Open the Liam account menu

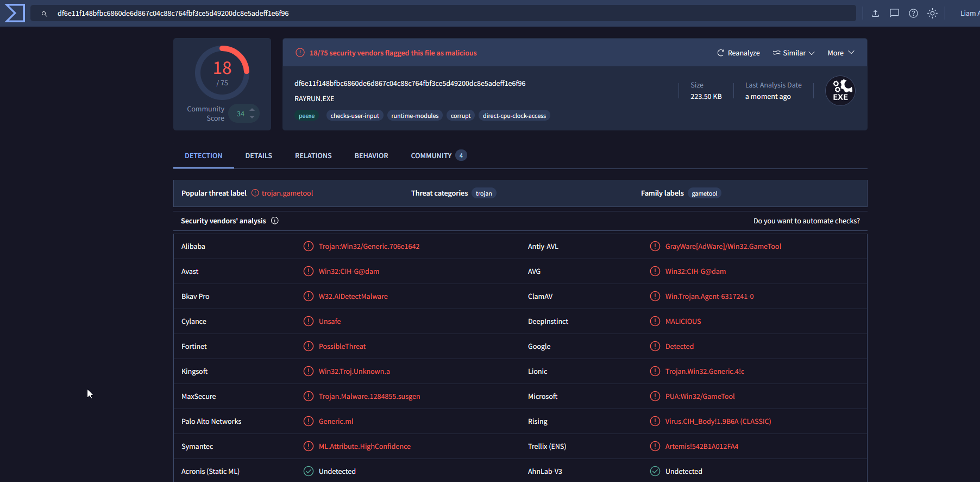click(x=969, y=13)
